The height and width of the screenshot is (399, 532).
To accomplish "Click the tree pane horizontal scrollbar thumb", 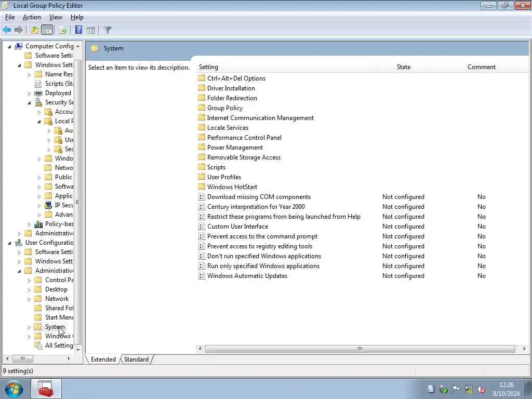I will coord(23,358).
